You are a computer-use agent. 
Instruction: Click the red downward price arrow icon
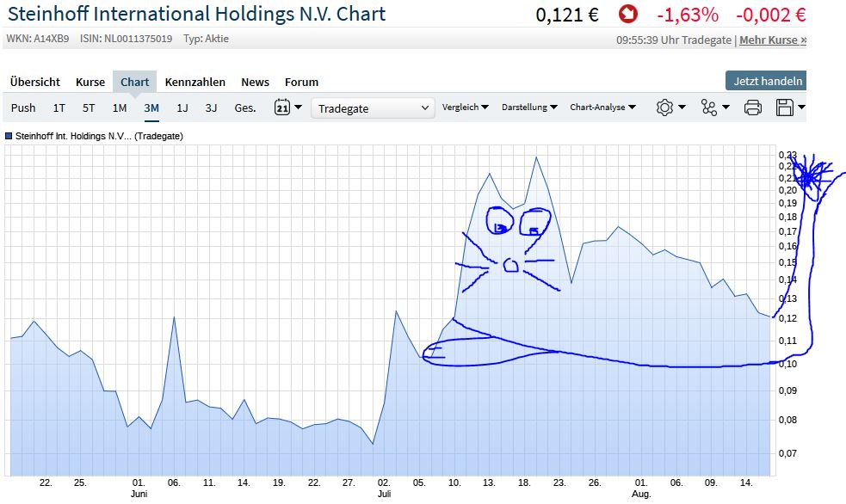point(627,15)
